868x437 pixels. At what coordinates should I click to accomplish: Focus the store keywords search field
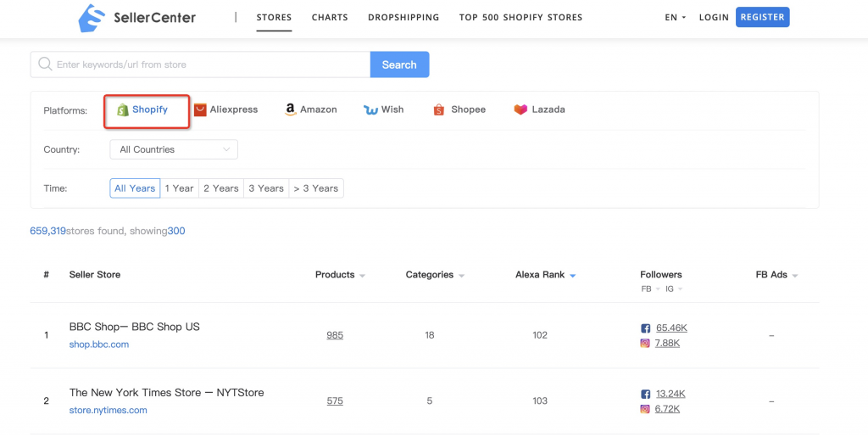click(x=200, y=64)
